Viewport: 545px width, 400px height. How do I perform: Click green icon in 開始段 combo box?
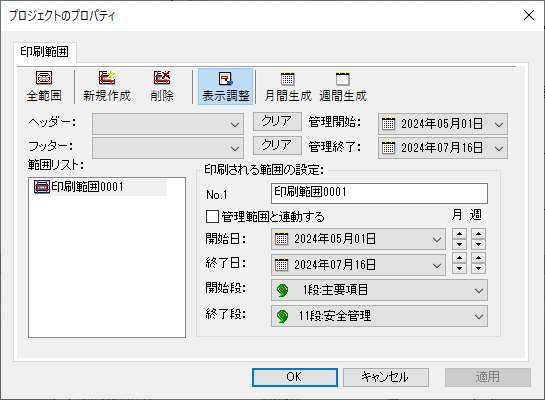(x=283, y=290)
